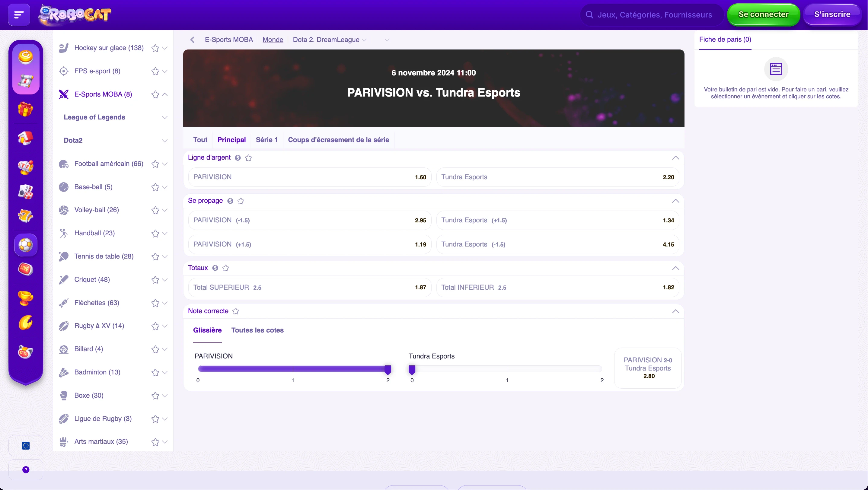Image resolution: width=868 pixels, height=490 pixels.
Task: Expand the Dota2 submenu
Action: (164, 140)
